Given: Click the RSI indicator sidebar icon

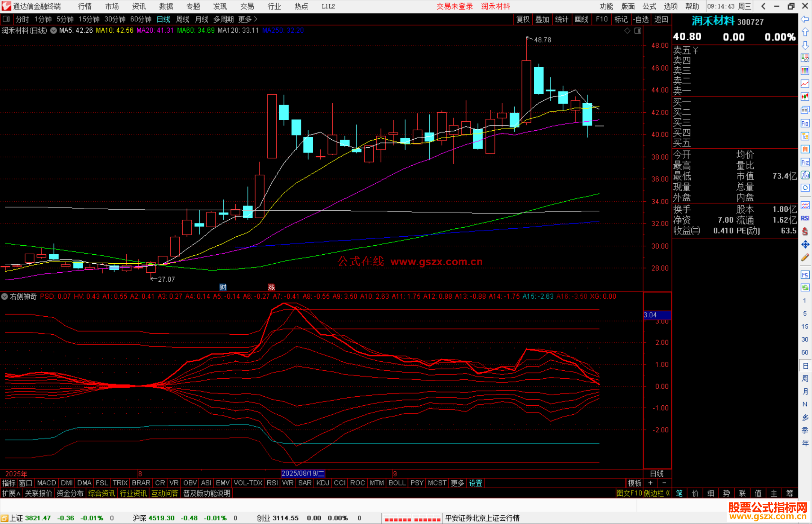Looking at the screenshot, I should pos(805,218).
